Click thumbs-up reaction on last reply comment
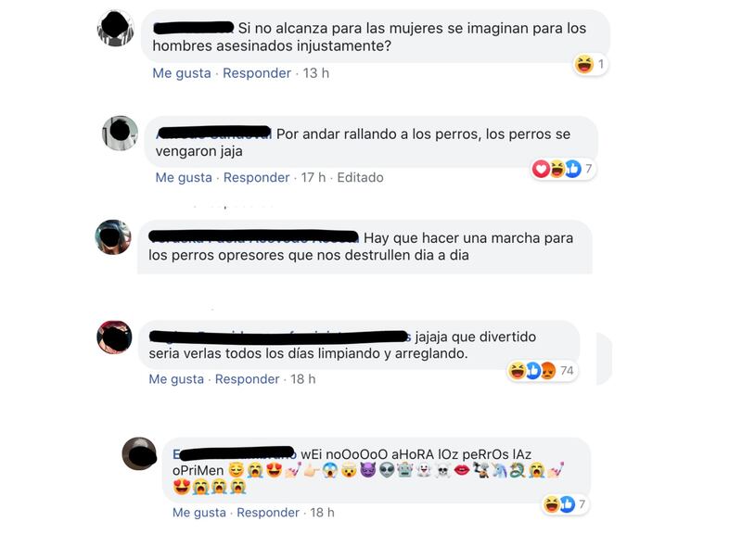The height and width of the screenshot is (560, 742). [x=567, y=504]
